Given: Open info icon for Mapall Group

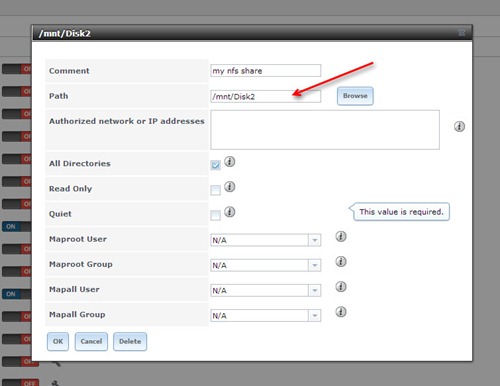Looking at the screenshot, I should pos(341,312).
